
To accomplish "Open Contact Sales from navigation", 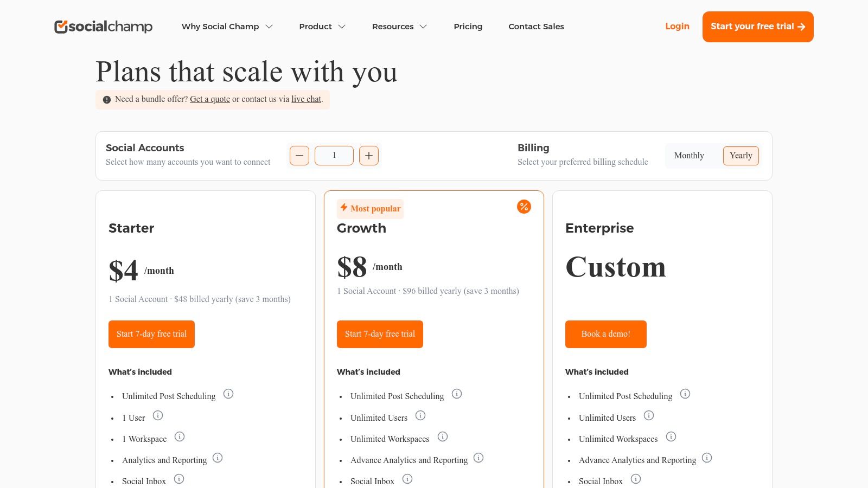I will tap(536, 27).
